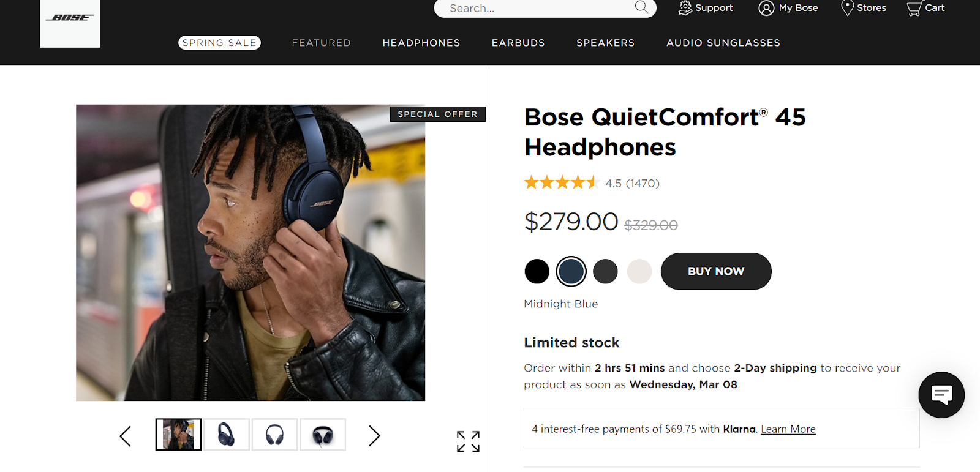Screen dimensions: 980x472
Task: Open the Spring Sale section
Action: coord(219,42)
